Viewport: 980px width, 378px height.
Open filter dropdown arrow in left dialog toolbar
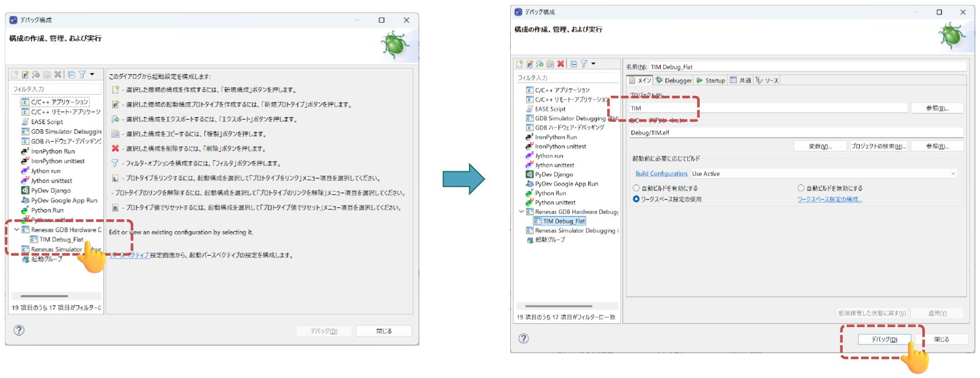pos(92,75)
